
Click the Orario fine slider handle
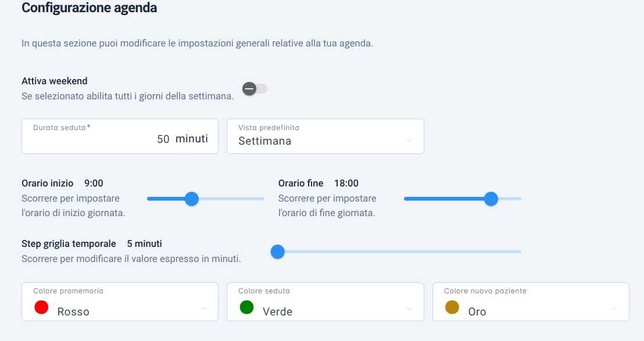point(491,199)
